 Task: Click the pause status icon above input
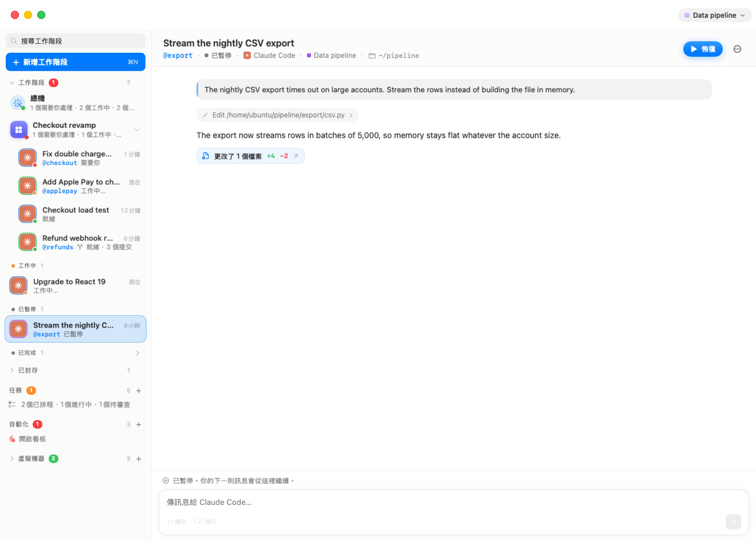tap(166, 481)
